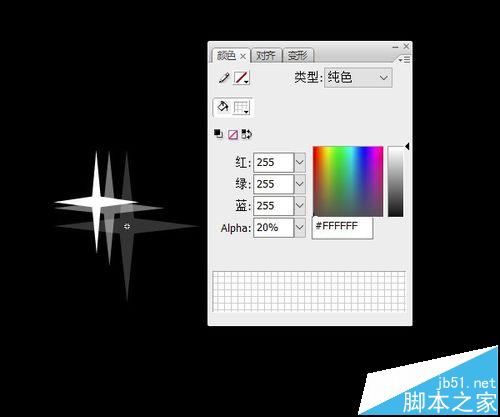Expand the 蓝 blue value dropdown arrow
The image size is (500, 417).
(x=300, y=206)
